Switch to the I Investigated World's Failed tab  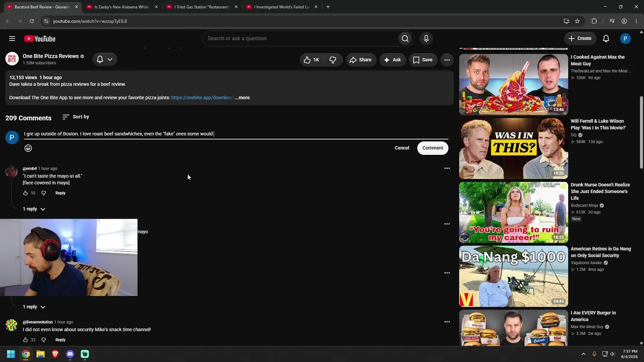pyautogui.click(x=282, y=7)
